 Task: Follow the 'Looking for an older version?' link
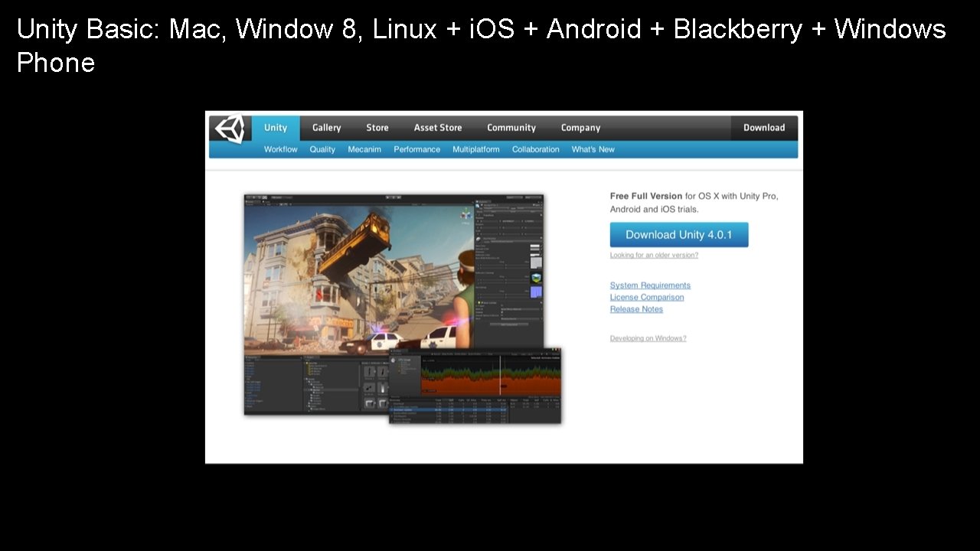point(655,256)
